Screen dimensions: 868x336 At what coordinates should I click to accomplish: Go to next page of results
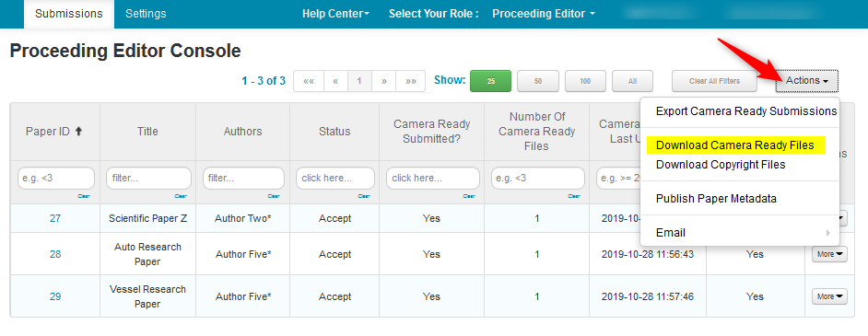pyautogui.click(x=383, y=81)
